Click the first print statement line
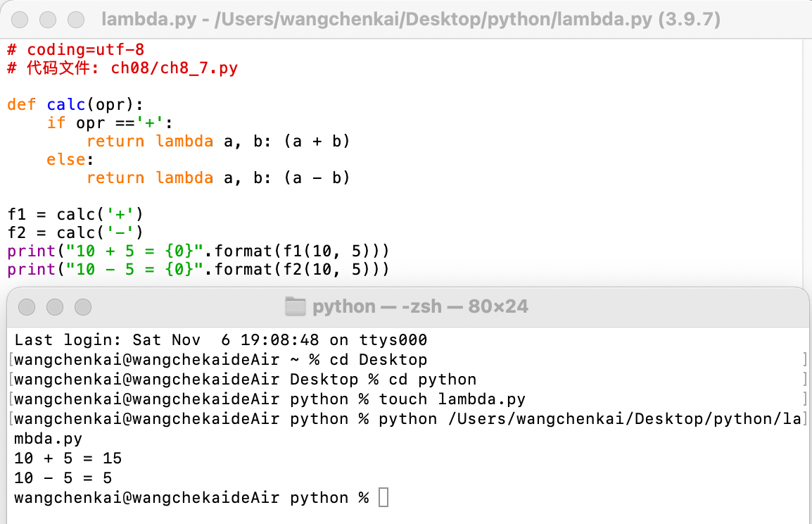 coord(198,251)
